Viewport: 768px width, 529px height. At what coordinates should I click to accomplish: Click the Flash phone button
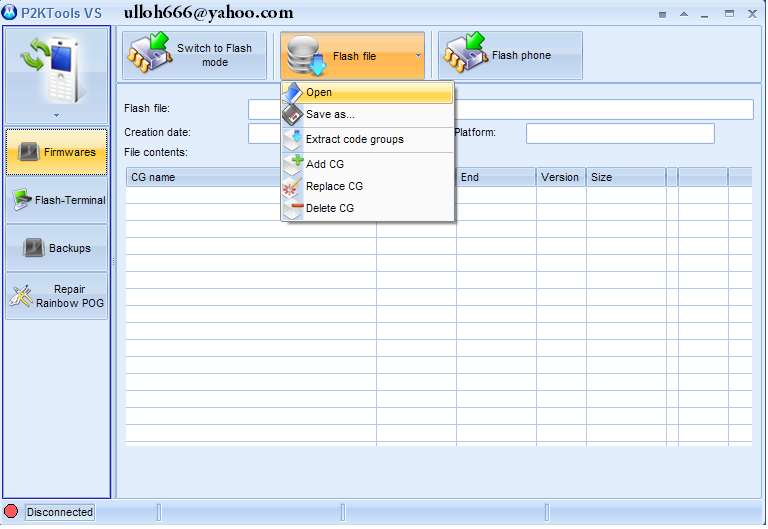point(510,55)
